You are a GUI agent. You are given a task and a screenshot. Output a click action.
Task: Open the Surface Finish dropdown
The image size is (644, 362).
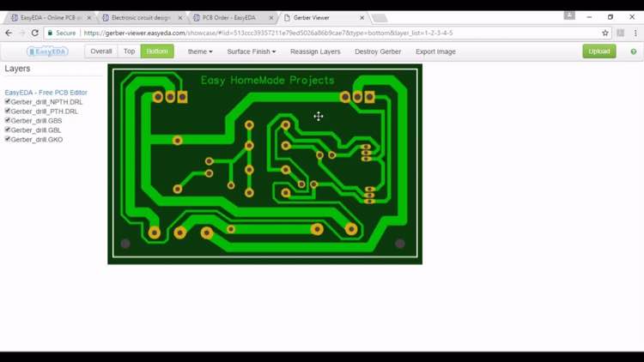click(252, 51)
